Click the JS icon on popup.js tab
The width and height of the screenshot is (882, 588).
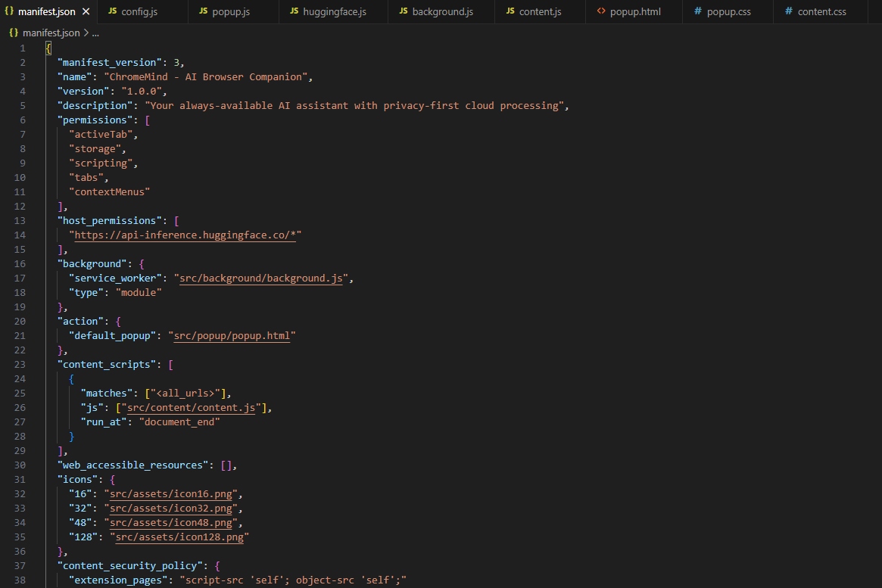point(203,11)
